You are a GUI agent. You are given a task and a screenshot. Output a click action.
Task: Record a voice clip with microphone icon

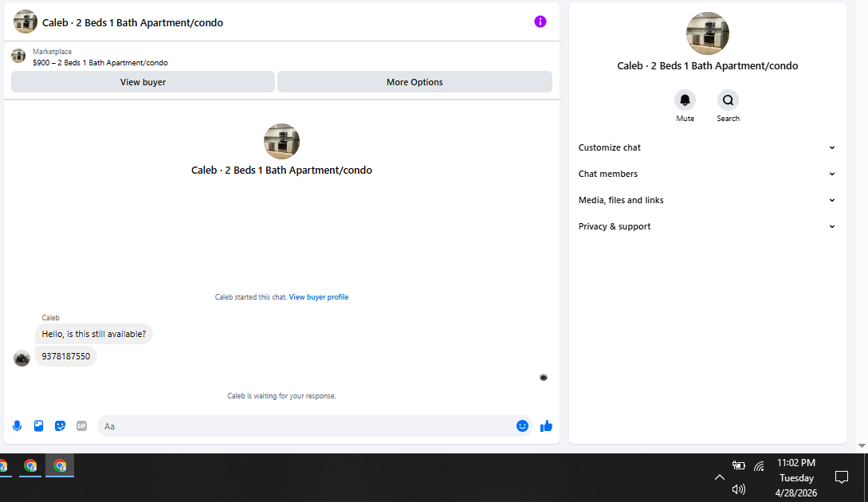[18, 426]
